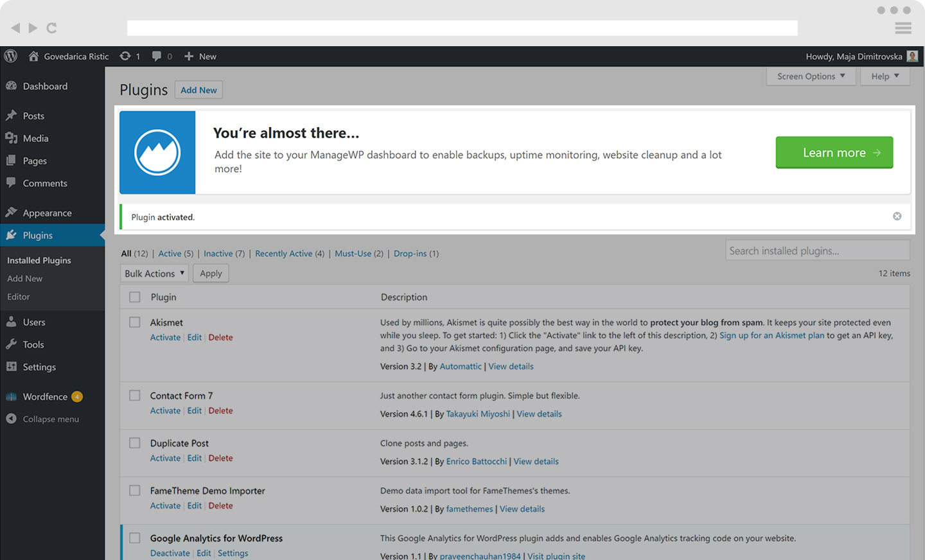Expand Screen Options panel
The width and height of the screenshot is (925, 560).
click(812, 76)
